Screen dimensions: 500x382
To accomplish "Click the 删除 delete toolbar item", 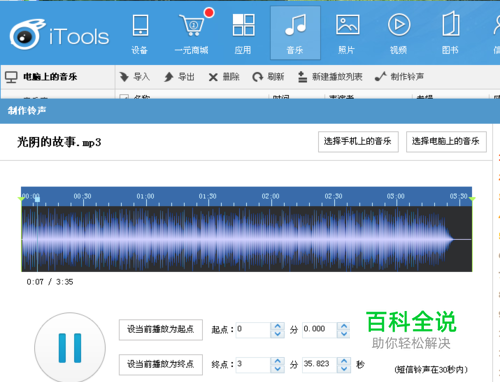I will tap(224, 77).
